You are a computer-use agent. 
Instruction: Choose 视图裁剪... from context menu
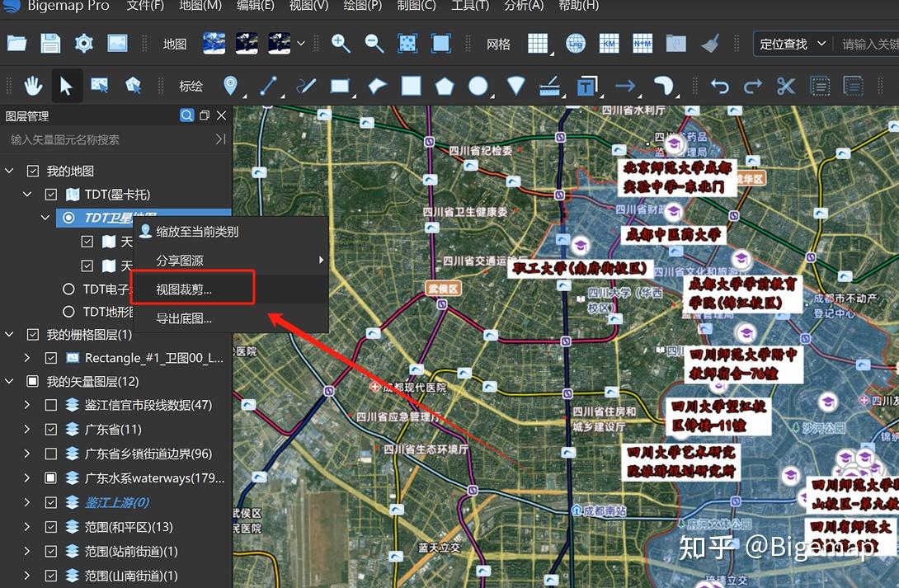click(x=230, y=289)
